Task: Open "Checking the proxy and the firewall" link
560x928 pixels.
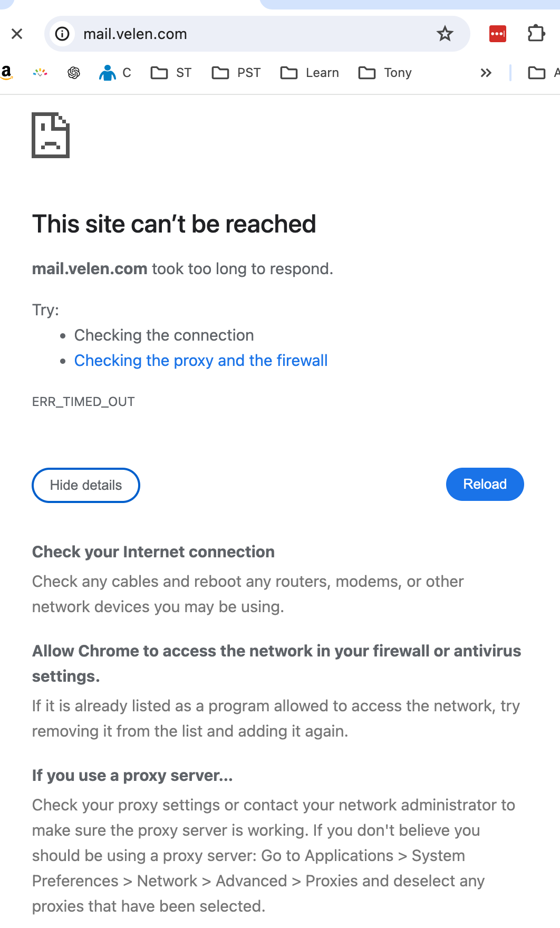Action: 201,361
